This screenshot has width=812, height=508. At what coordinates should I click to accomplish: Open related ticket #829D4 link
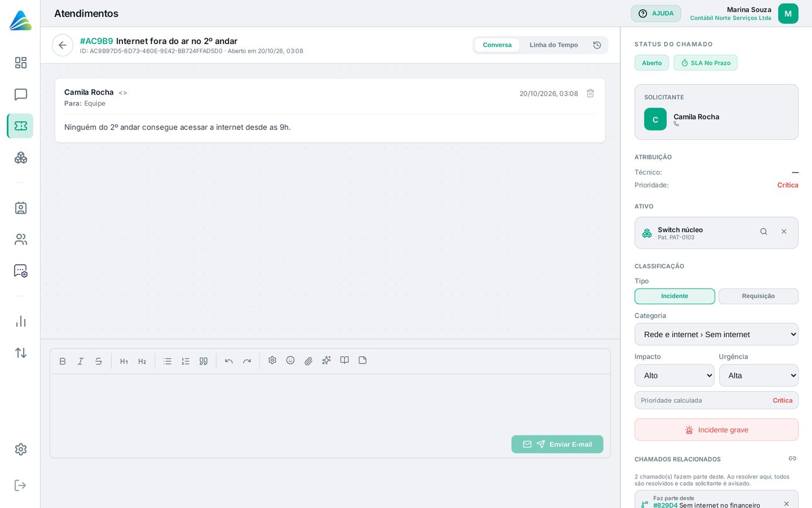coord(665,505)
